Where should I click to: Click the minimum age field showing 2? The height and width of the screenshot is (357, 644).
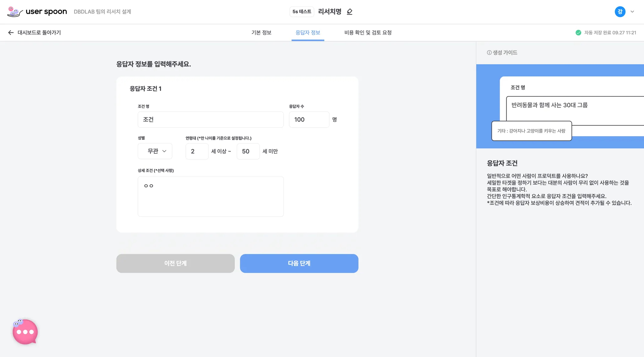(197, 151)
